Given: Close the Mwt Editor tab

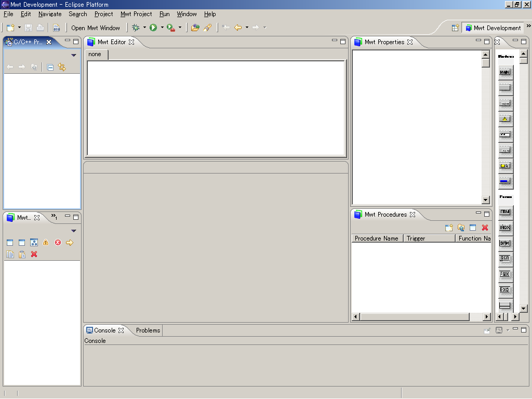Looking at the screenshot, I should [x=131, y=42].
